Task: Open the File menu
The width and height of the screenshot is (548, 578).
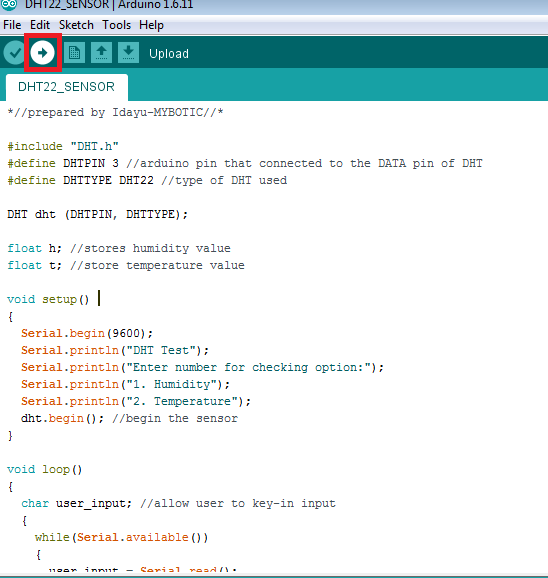Action: [12, 25]
